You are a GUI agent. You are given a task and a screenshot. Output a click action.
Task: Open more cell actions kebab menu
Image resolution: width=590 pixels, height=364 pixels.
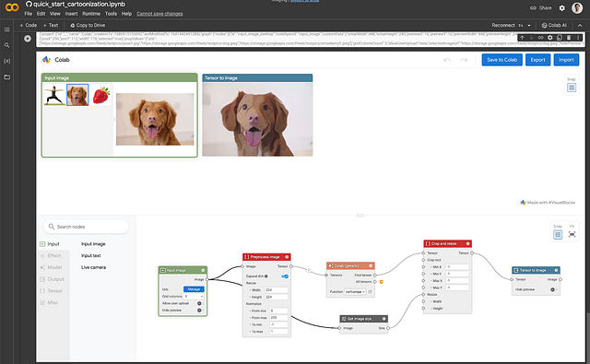(x=578, y=38)
